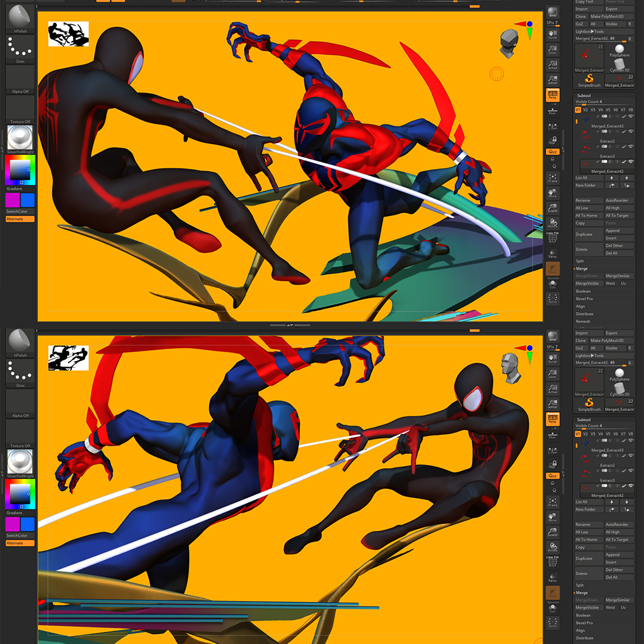Open the hPolish brush picker in bottom view
The height and width of the screenshot is (644, 644).
pos(20,343)
